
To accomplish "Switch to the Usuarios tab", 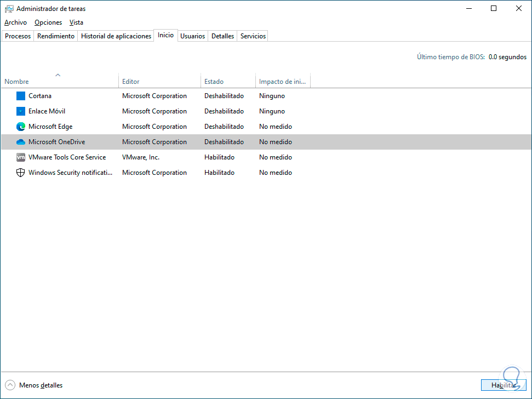I will 192,36.
